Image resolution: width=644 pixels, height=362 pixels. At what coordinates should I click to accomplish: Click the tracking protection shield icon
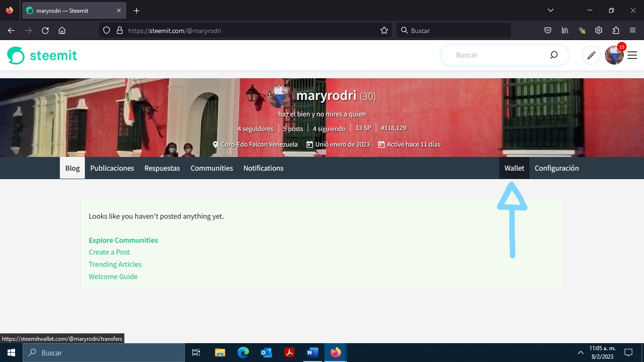point(107,30)
